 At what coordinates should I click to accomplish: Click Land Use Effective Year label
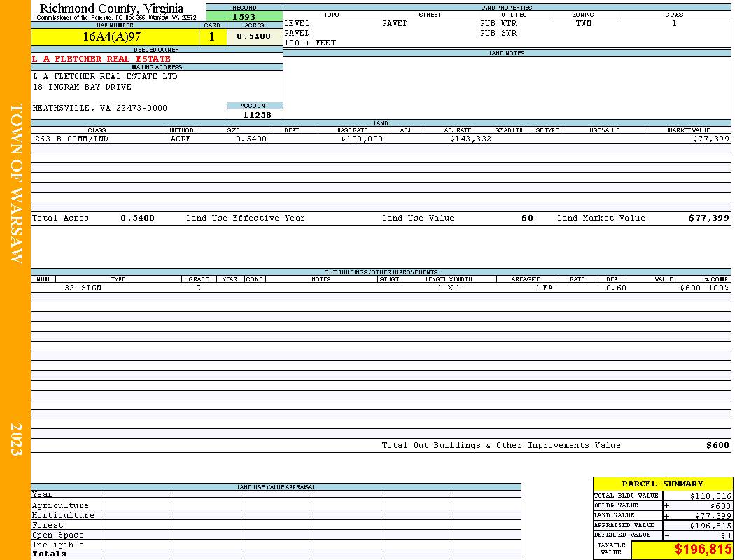(246, 218)
